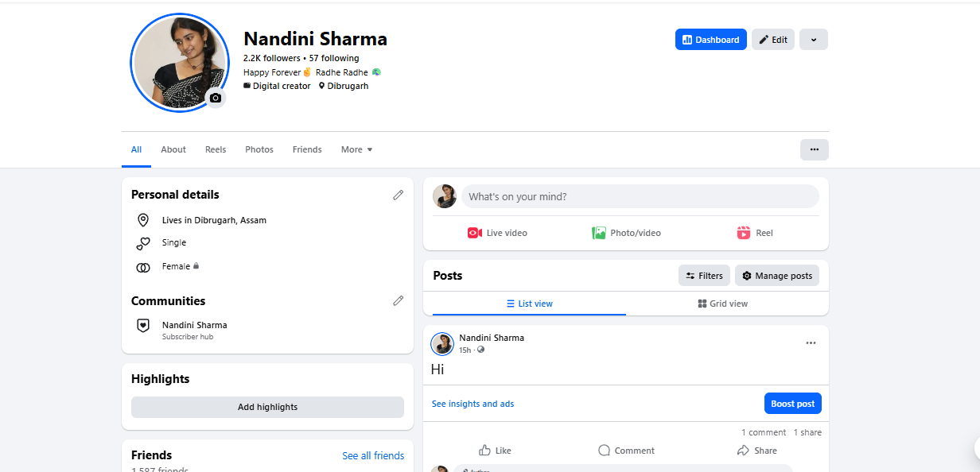980x472 pixels.
Task: Open the Nandini Sharma subscriber hub icon
Action: (143, 325)
